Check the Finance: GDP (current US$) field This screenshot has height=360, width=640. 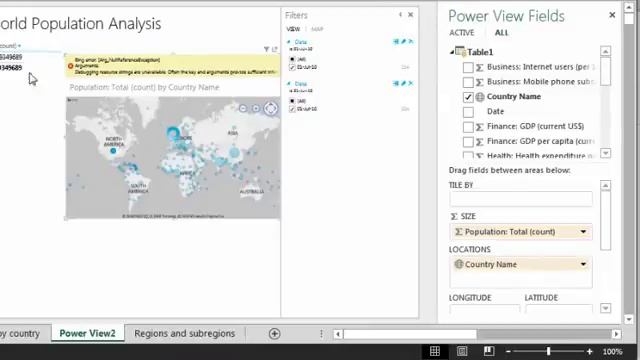coord(468,127)
